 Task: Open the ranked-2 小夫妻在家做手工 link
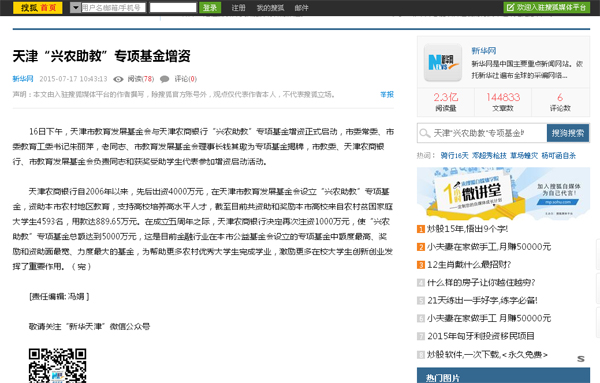pyautogui.click(x=489, y=247)
